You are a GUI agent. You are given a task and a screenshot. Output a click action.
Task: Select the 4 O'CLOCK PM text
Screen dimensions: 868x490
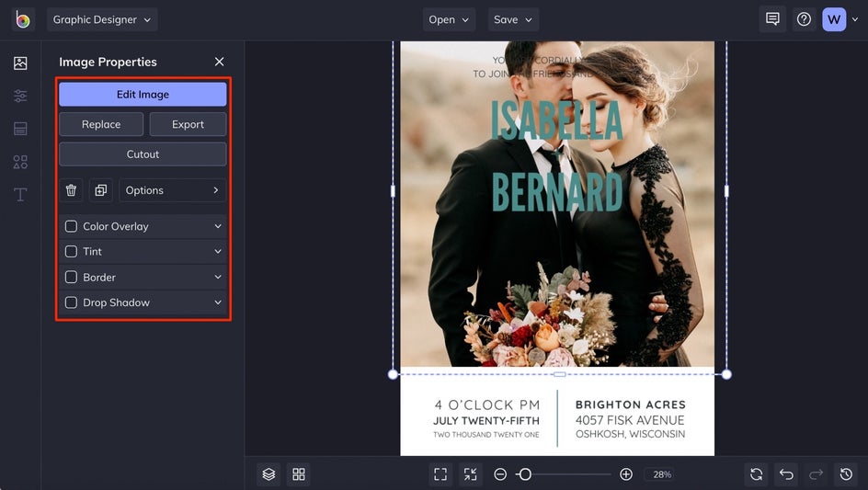[x=487, y=405]
